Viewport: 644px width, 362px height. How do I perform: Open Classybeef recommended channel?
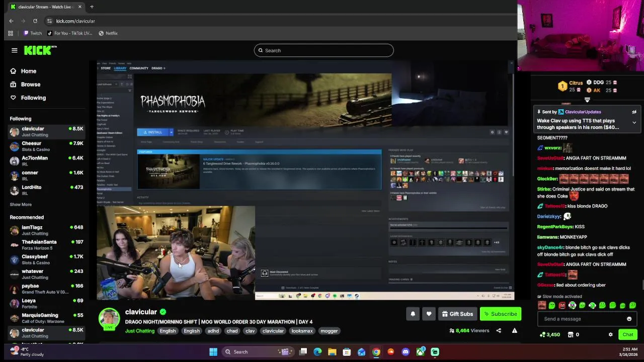tap(46, 259)
